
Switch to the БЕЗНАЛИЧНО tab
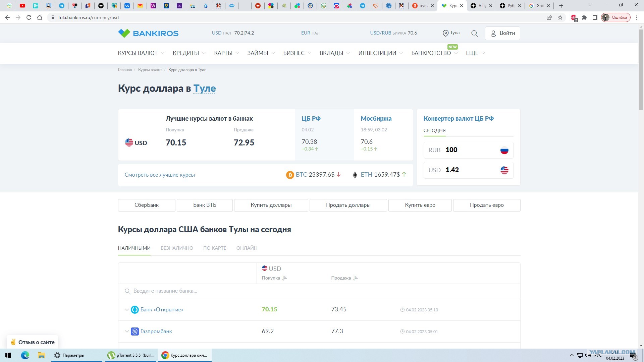click(177, 248)
